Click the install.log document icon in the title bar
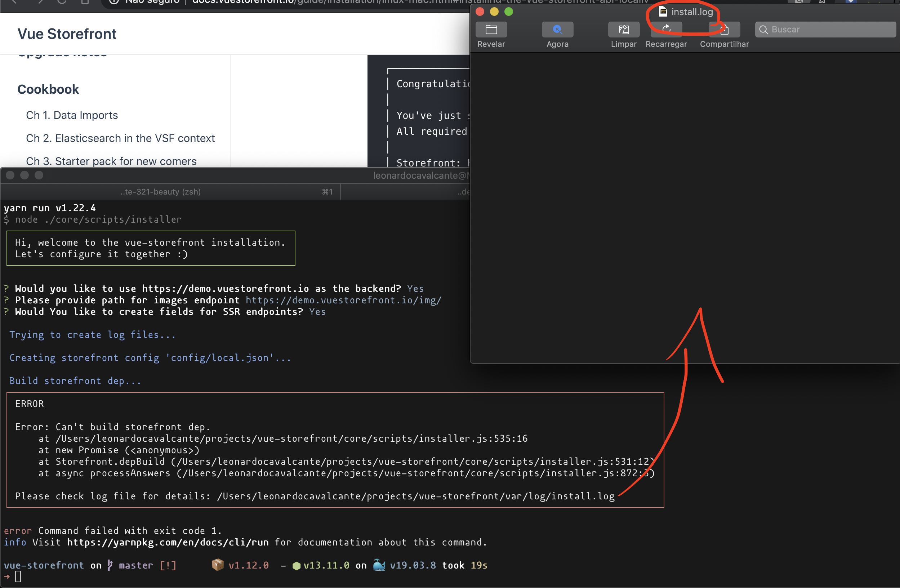The height and width of the screenshot is (588, 900). coord(663,12)
